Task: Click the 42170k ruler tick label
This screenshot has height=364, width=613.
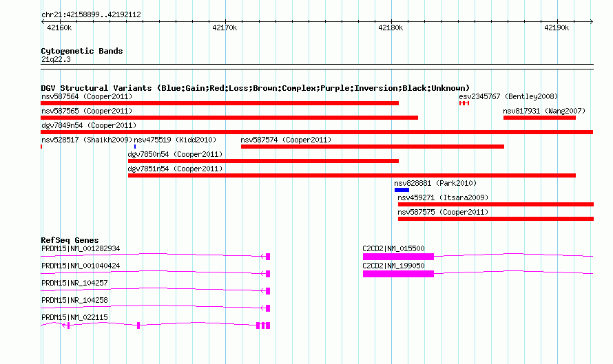Action: [x=225, y=28]
